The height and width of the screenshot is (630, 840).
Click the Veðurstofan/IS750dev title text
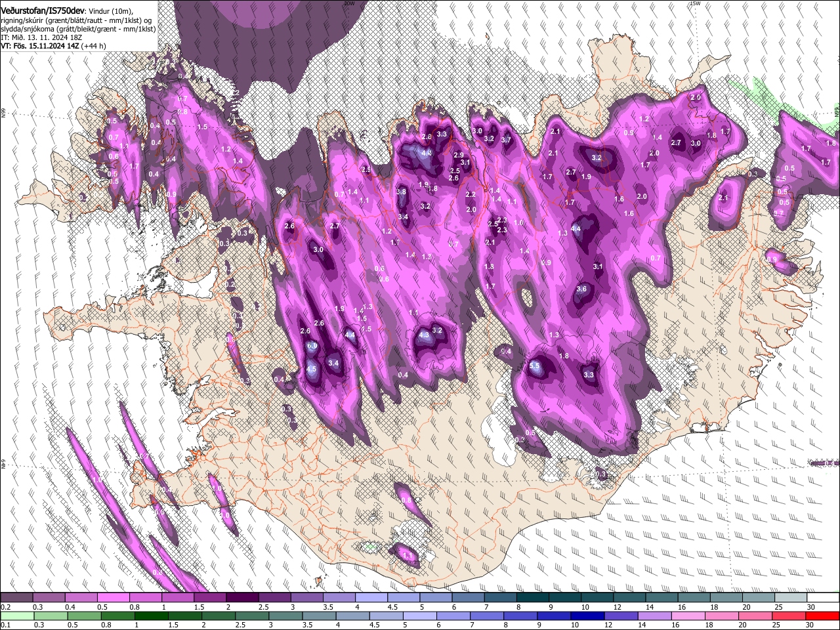[x=43, y=10]
